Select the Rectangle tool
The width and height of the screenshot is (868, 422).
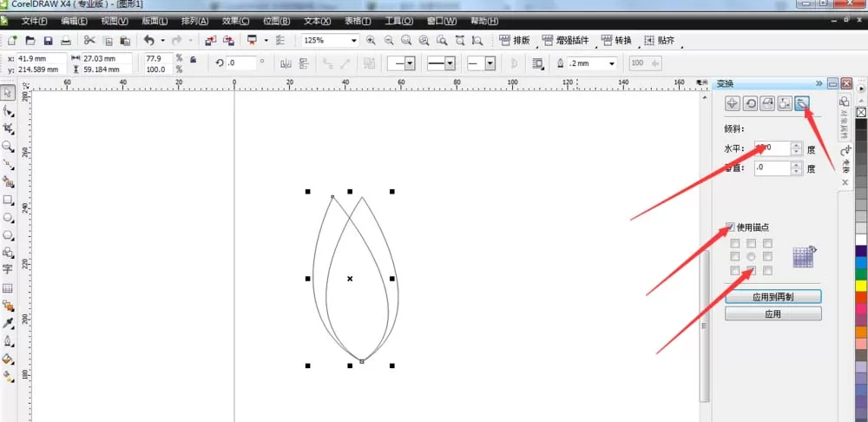8,200
